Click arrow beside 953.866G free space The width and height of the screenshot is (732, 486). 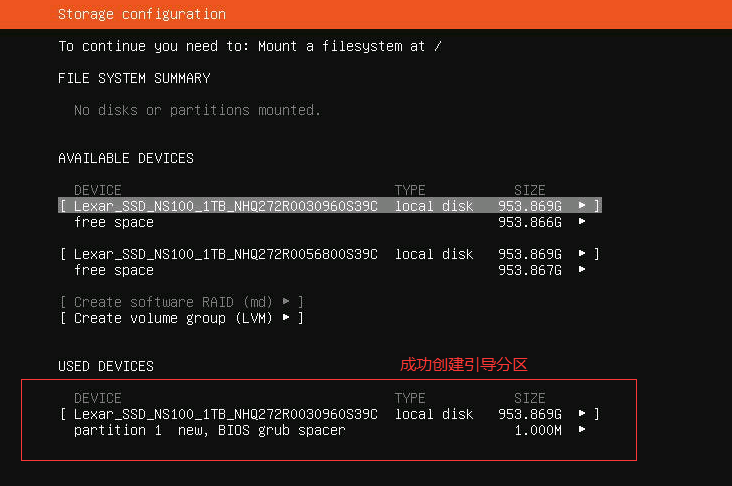pyautogui.click(x=582, y=222)
